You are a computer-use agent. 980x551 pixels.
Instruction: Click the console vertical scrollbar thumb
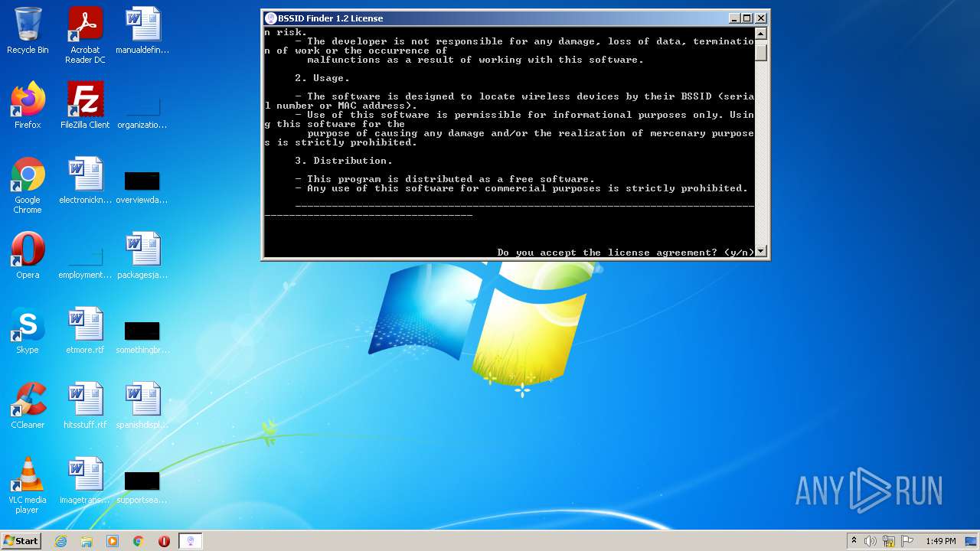[760, 51]
